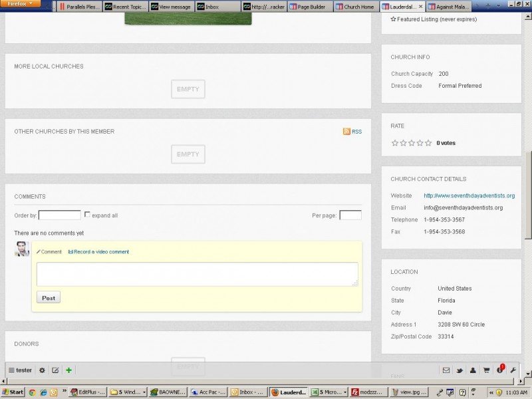Click the telephone number 1-954-353-3567
Screen dimensions: 532x399
[x=444, y=219]
